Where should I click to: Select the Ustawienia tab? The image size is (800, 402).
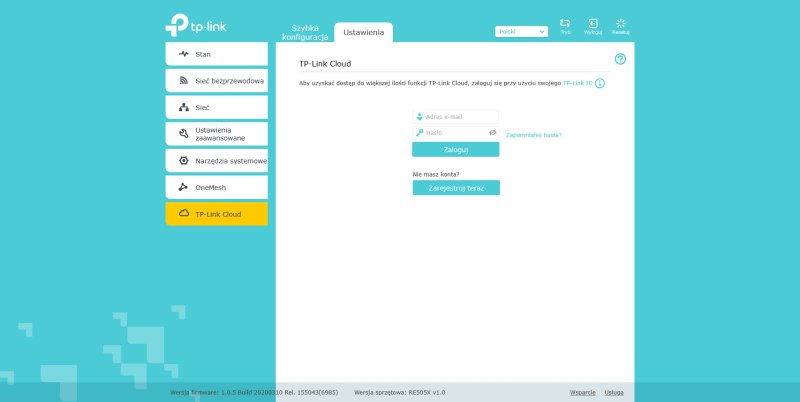(363, 32)
